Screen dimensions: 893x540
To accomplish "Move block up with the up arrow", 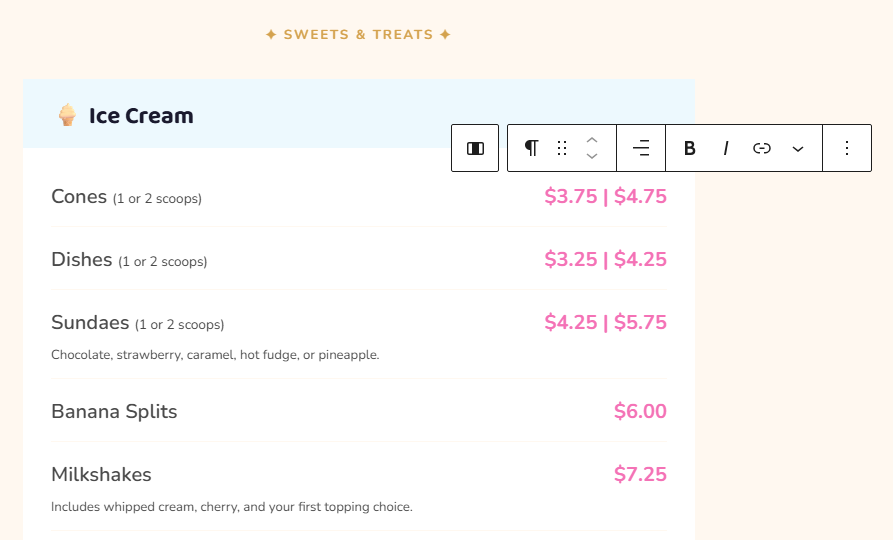I will point(592,140).
